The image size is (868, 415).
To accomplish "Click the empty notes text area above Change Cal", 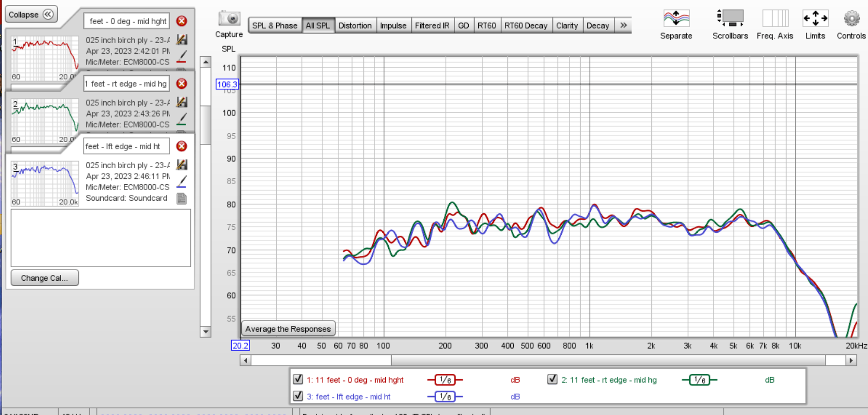I will (x=101, y=238).
